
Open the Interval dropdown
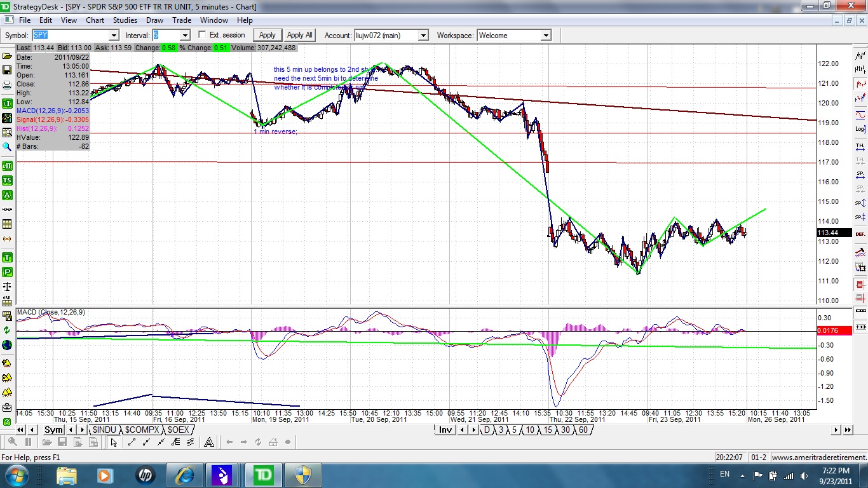(x=185, y=36)
